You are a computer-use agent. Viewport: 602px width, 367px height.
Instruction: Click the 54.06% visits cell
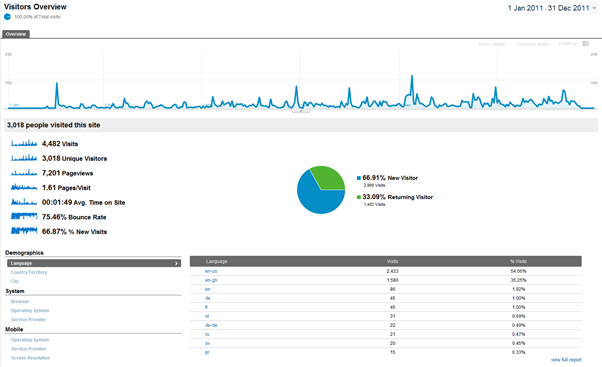click(x=518, y=271)
